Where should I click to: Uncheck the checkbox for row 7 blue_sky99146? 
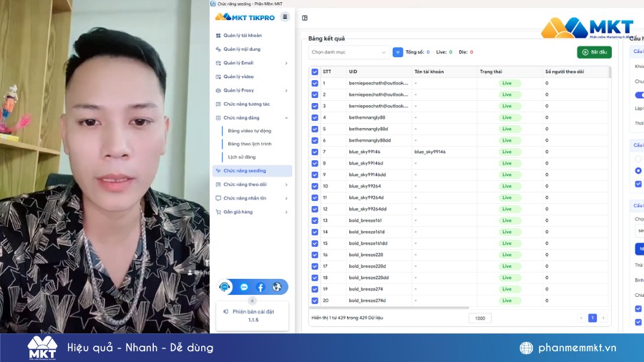pos(315,152)
